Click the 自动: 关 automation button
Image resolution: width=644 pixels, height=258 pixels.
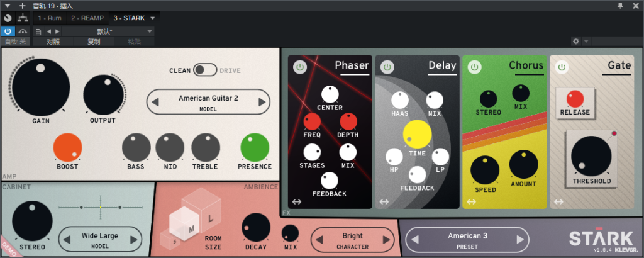[x=15, y=42]
